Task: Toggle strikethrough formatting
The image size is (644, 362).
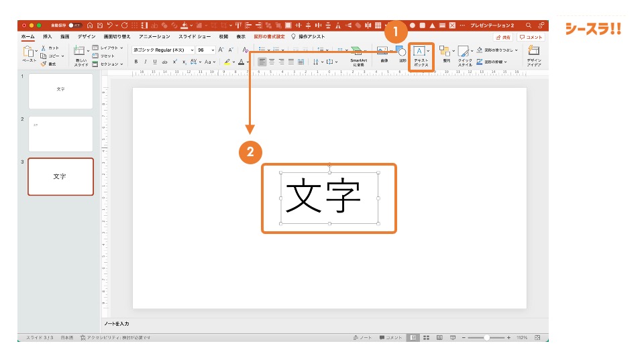Action: coord(164,62)
